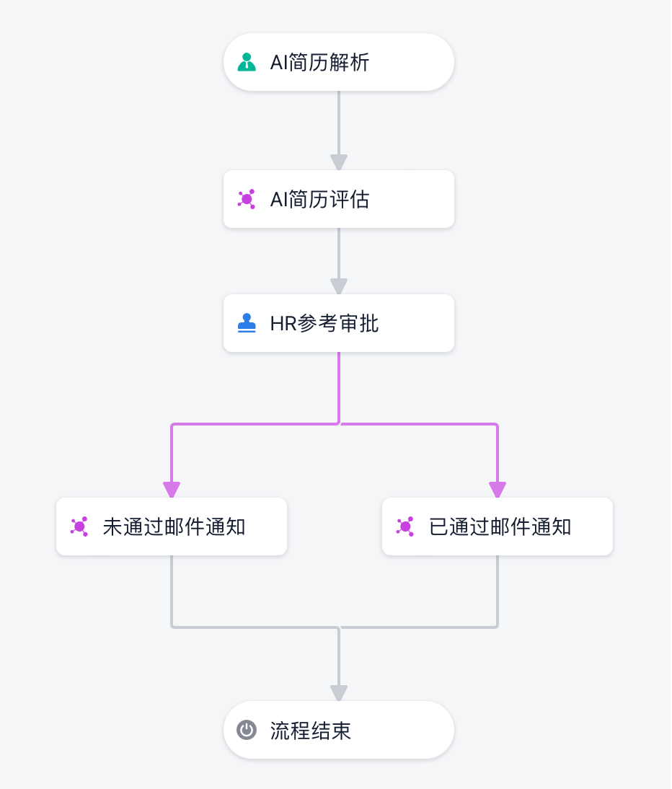Click the 流程结束 end node label
The height and width of the screenshot is (789, 672).
(x=311, y=731)
